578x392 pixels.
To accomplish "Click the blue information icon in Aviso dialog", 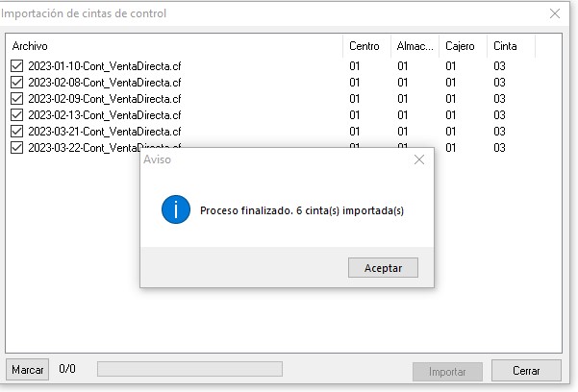I will pyautogui.click(x=176, y=209).
